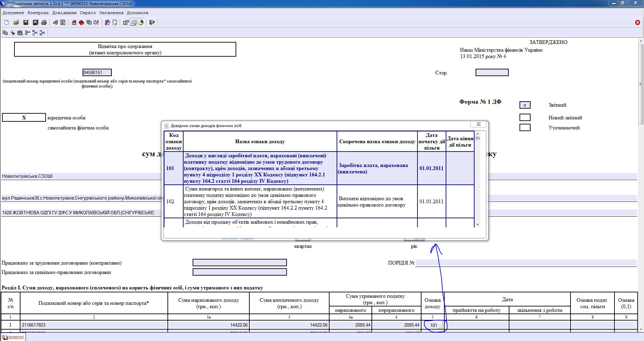Toggle the Звітний report type checkbox
644x341 pixels.
[x=525, y=105]
